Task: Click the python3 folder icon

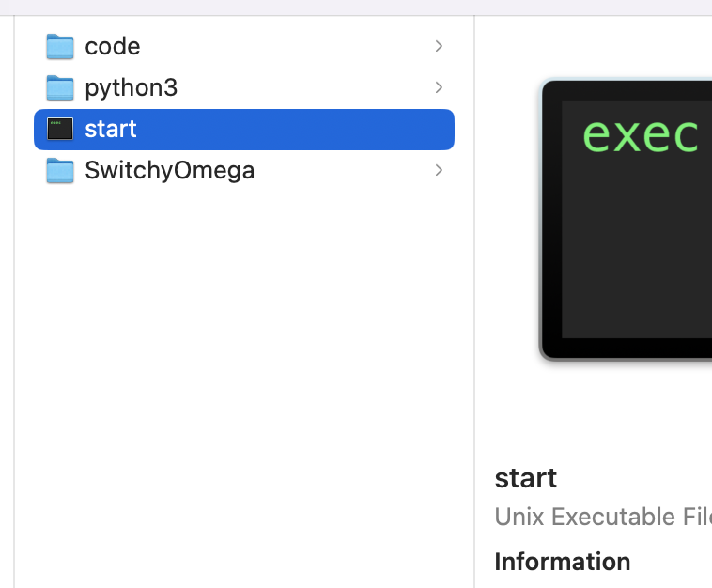Action: click(60, 87)
